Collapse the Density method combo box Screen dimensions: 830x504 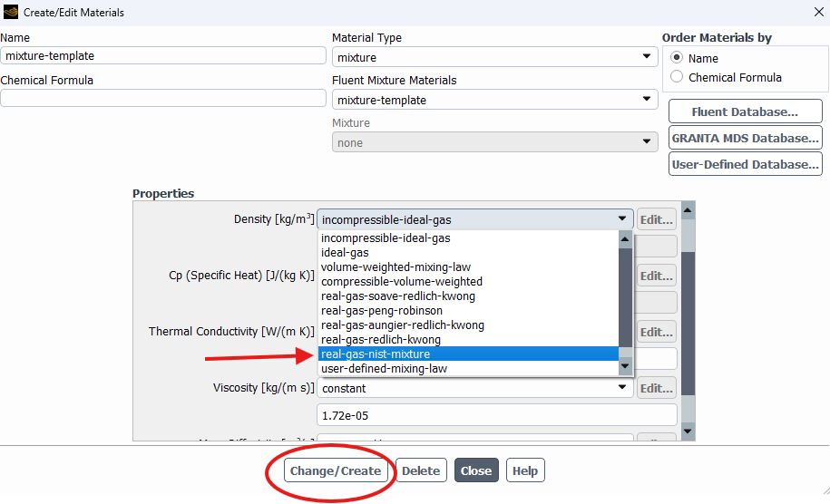474,219
